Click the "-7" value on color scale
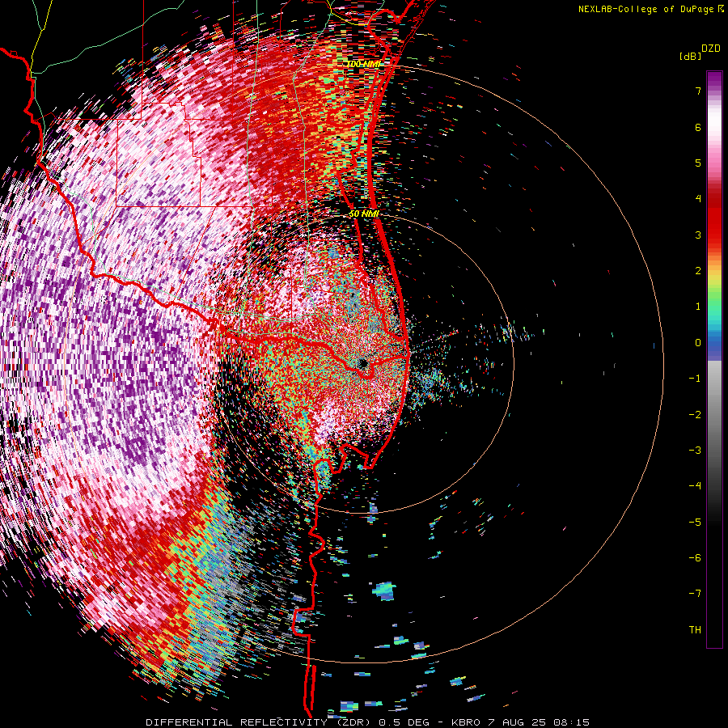Image resolution: width=728 pixels, height=728 pixels. pyautogui.click(x=695, y=594)
